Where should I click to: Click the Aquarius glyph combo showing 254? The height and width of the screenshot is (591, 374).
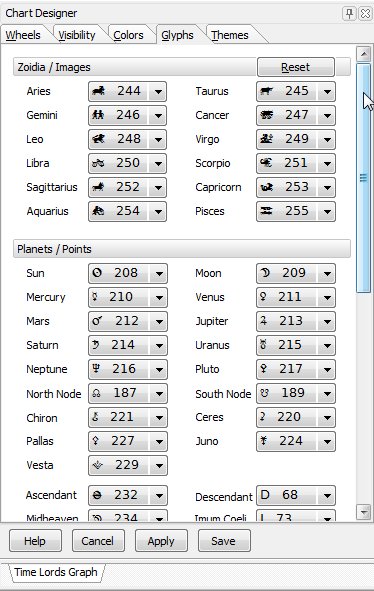(x=127, y=211)
